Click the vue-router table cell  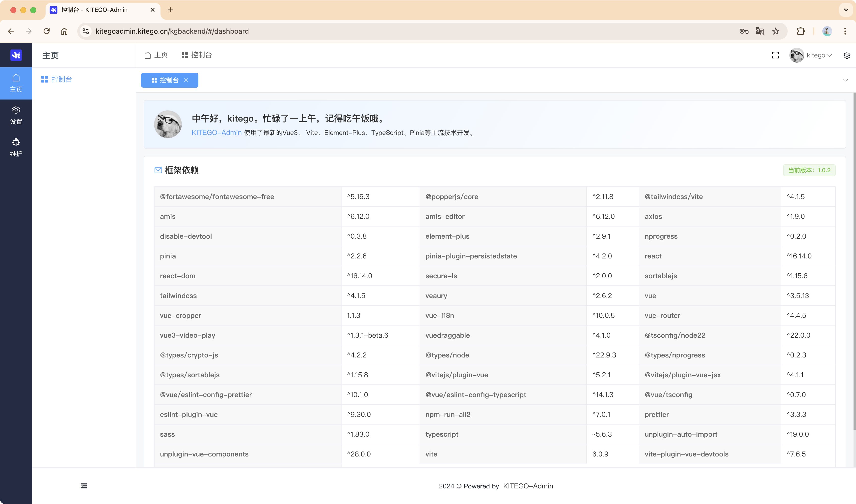[x=710, y=315]
